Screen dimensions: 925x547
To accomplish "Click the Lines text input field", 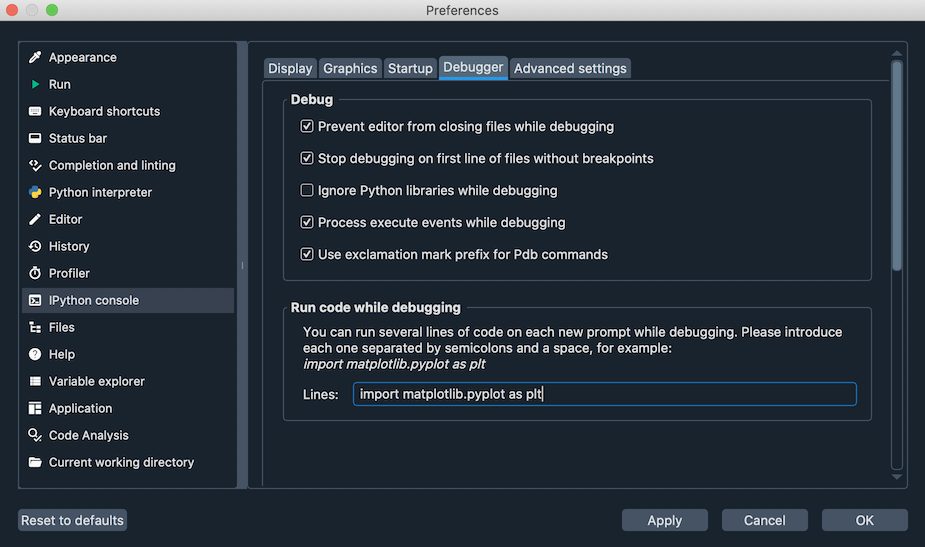I will (604, 394).
